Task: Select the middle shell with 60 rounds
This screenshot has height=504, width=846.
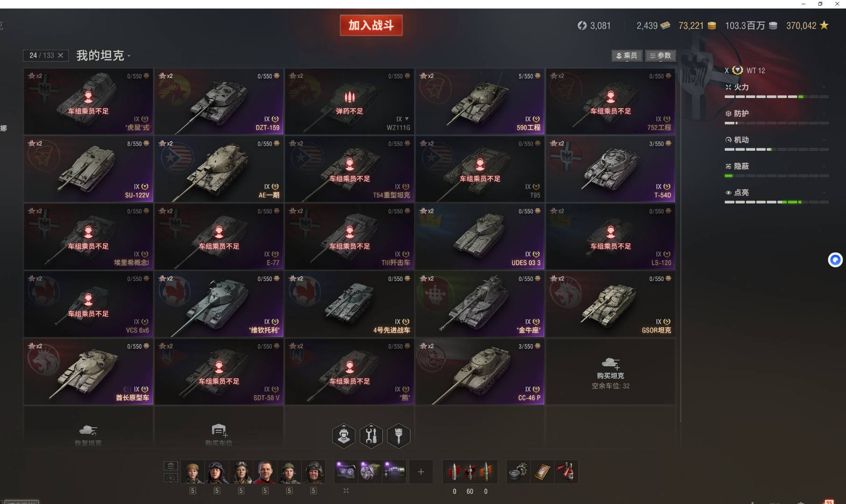Action: 470,472
